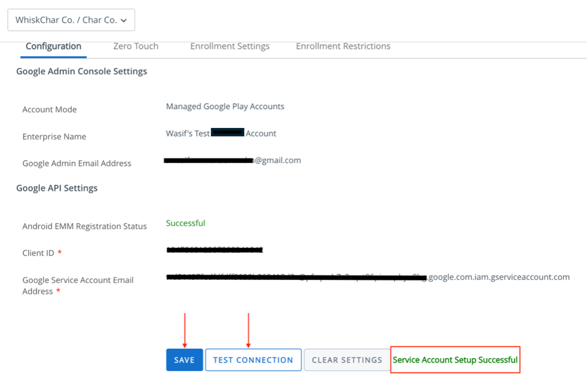Select the Google Admin Console Settings heading
The height and width of the screenshot is (378, 588).
click(x=81, y=71)
